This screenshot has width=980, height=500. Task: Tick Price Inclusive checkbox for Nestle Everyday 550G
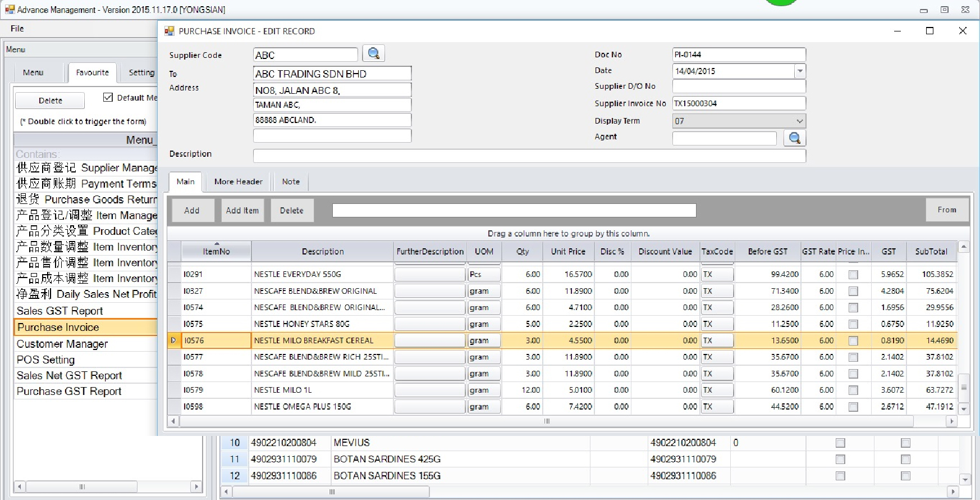tap(853, 275)
